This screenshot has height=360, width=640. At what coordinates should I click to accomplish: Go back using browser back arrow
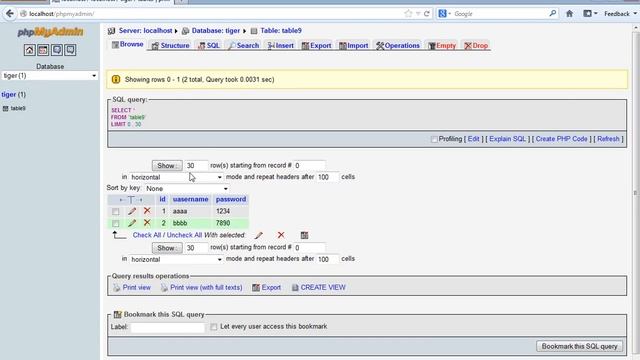(9, 13)
